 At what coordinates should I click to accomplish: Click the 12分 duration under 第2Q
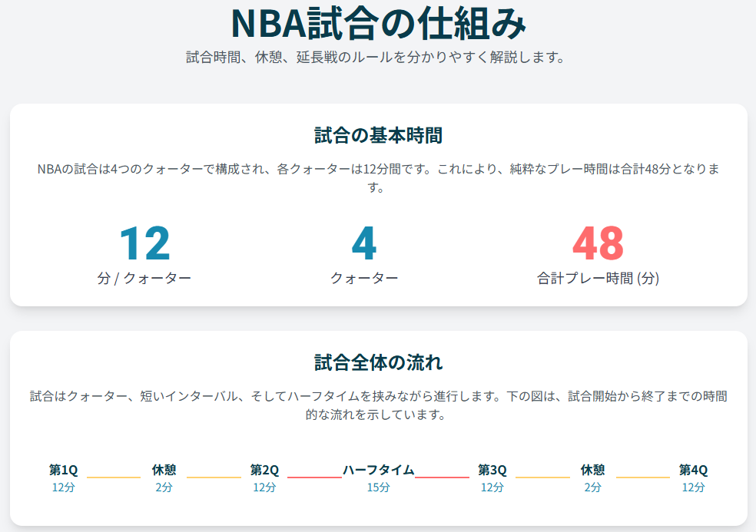pos(264,487)
